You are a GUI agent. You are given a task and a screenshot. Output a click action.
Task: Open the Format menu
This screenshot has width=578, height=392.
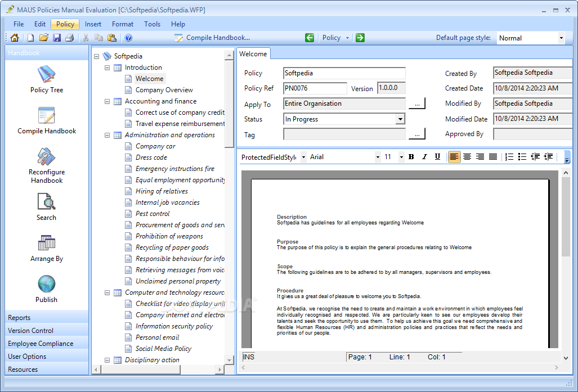[x=122, y=24]
